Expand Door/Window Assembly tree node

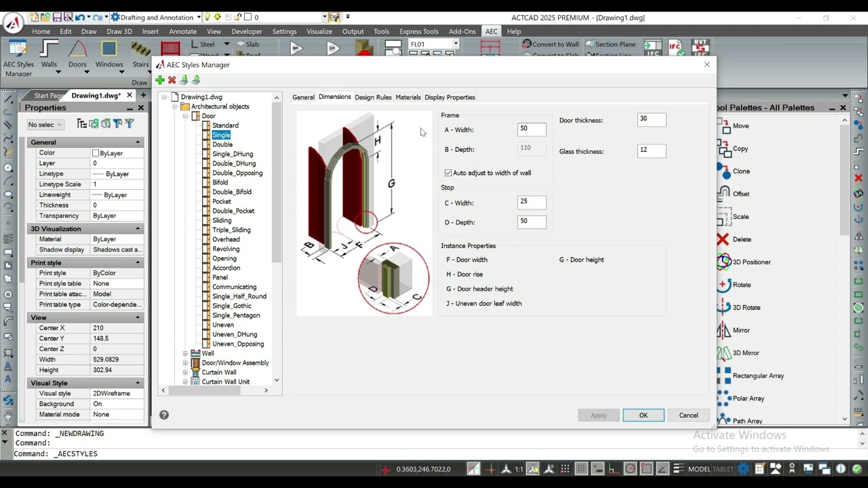185,363
